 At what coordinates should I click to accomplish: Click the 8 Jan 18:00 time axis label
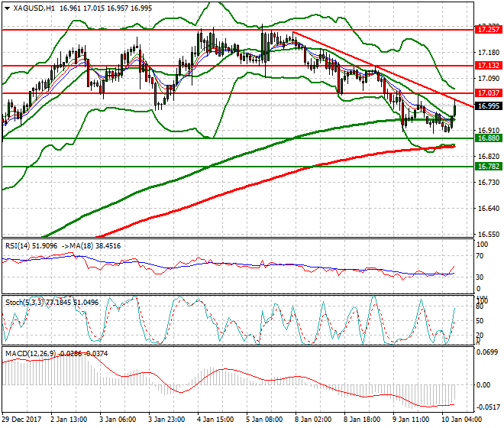pos(362,420)
